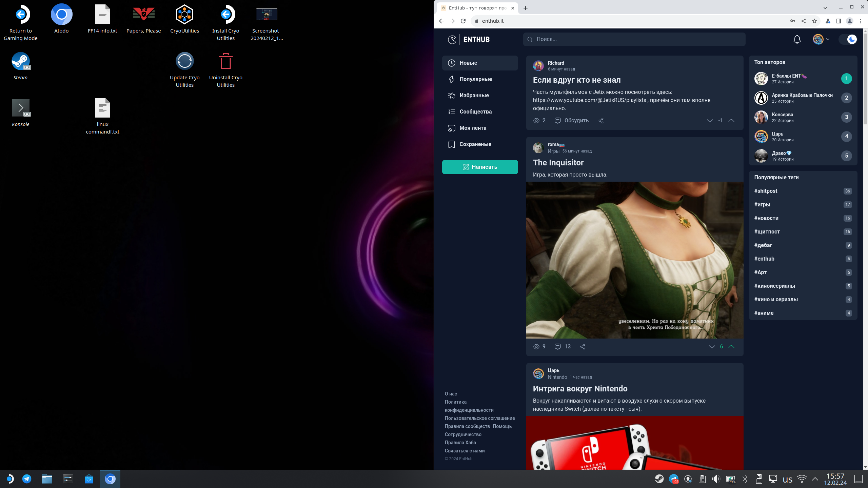Screen dimensions: 868x488
Task: Open volume control in system tray
Action: tap(716, 479)
